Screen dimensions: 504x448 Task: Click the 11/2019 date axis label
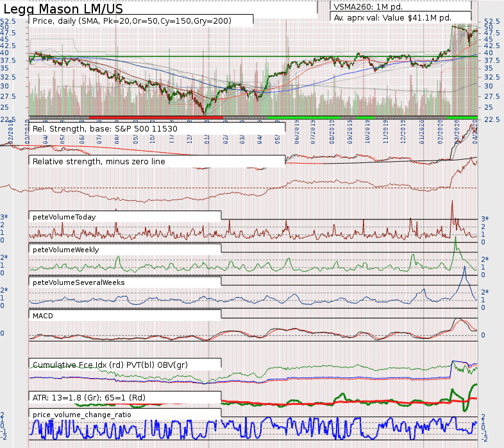click(385, 132)
